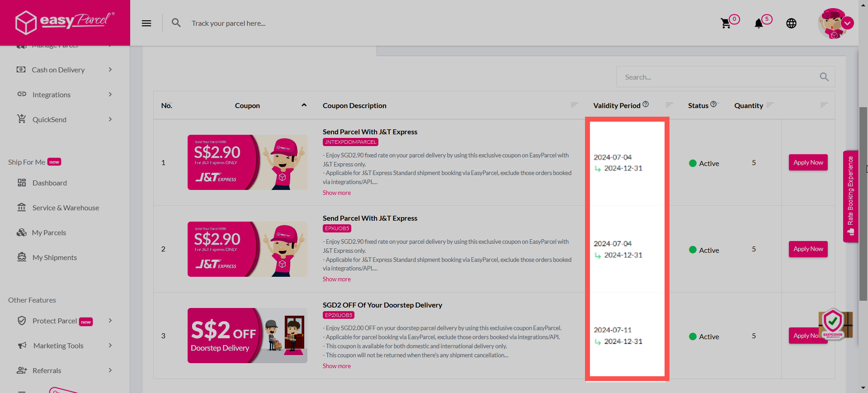This screenshot has height=393, width=868.
Task: Click the Track your parcel input
Action: (228, 23)
